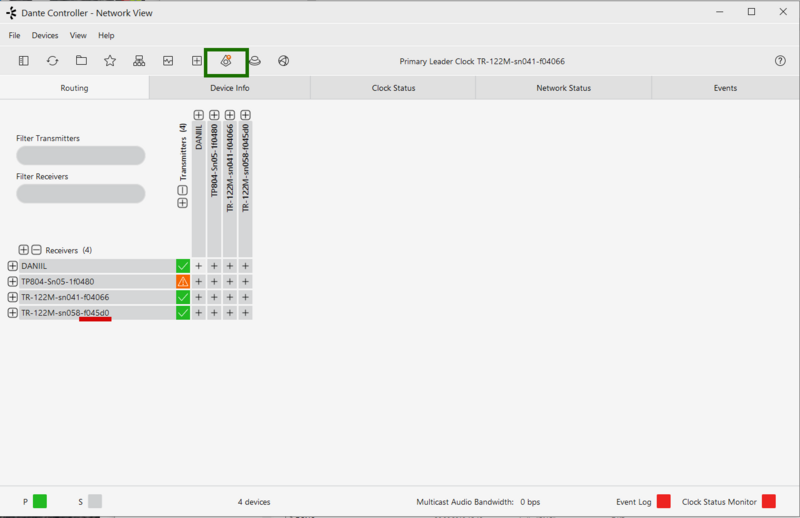Click the folder (load preset) toolbar icon
800x518 pixels.
(x=81, y=61)
